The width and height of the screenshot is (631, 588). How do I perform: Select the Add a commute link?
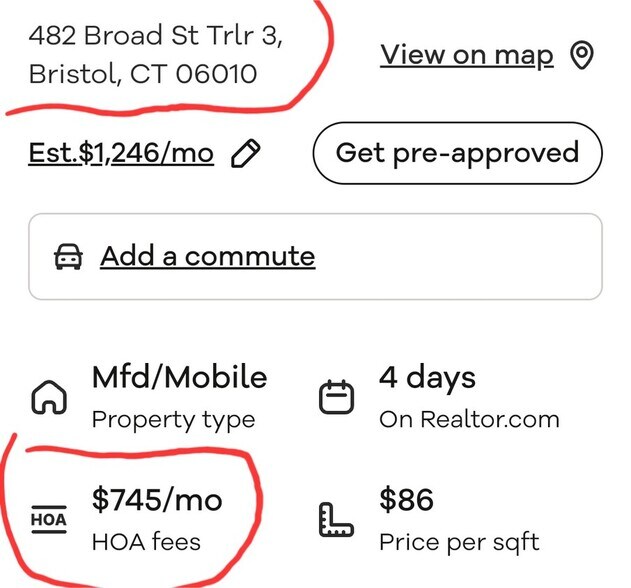[x=207, y=256]
